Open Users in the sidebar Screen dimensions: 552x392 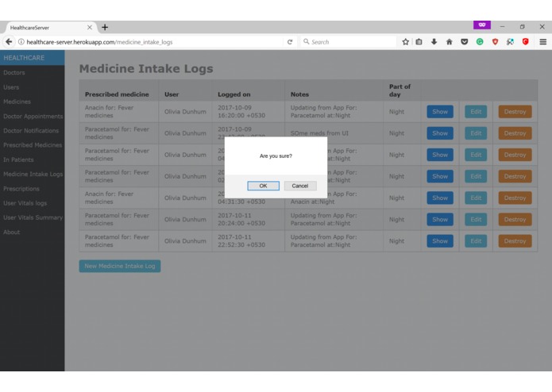click(11, 87)
